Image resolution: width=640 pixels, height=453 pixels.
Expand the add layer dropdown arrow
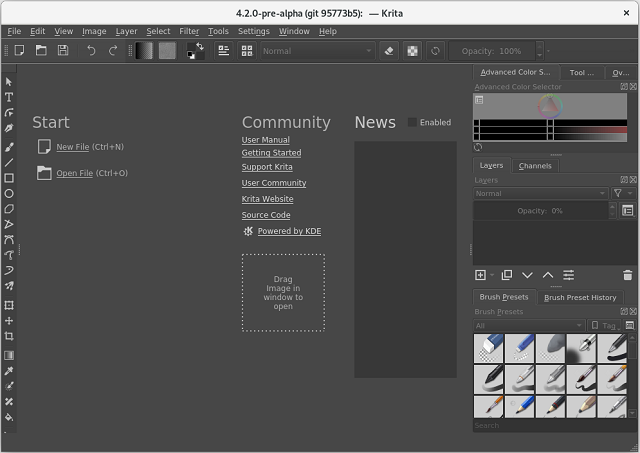click(x=492, y=275)
